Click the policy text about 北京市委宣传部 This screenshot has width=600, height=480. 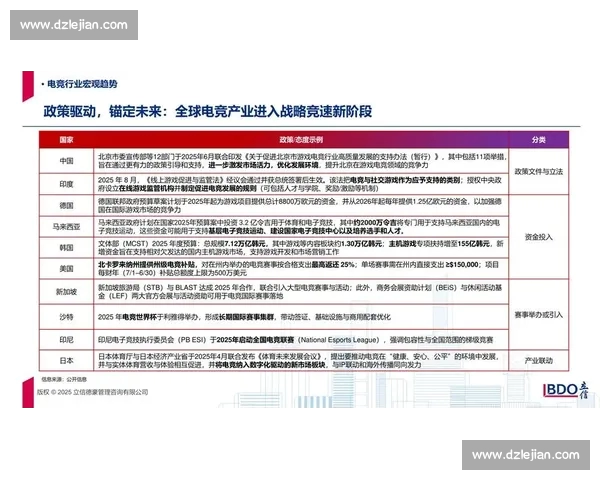point(302,161)
